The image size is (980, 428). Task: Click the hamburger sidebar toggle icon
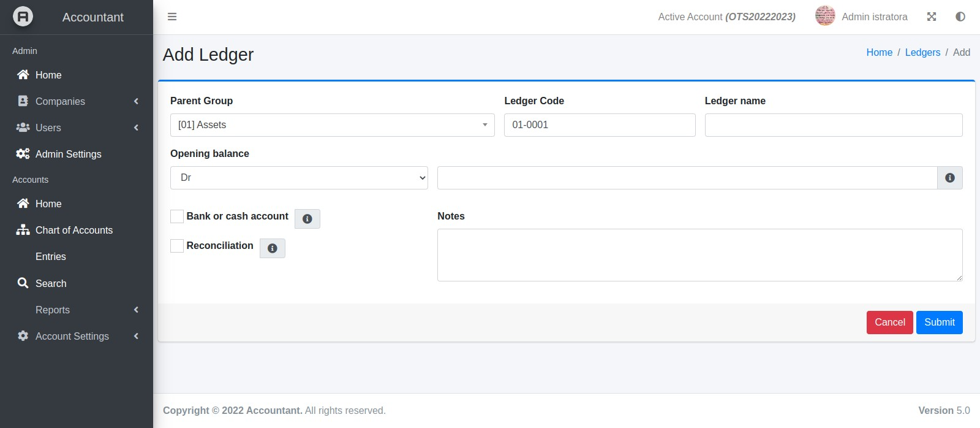(172, 17)
